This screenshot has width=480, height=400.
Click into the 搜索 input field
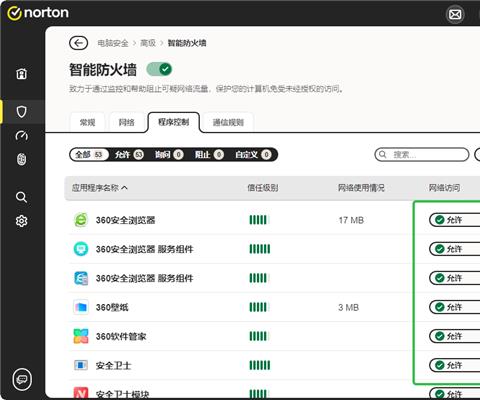[x=422, y=154]
